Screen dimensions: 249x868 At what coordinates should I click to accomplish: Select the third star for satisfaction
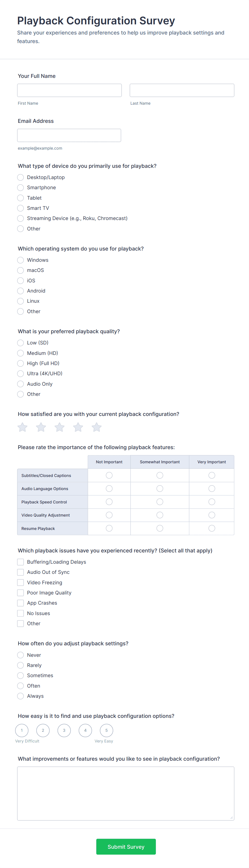pos(60,427)
